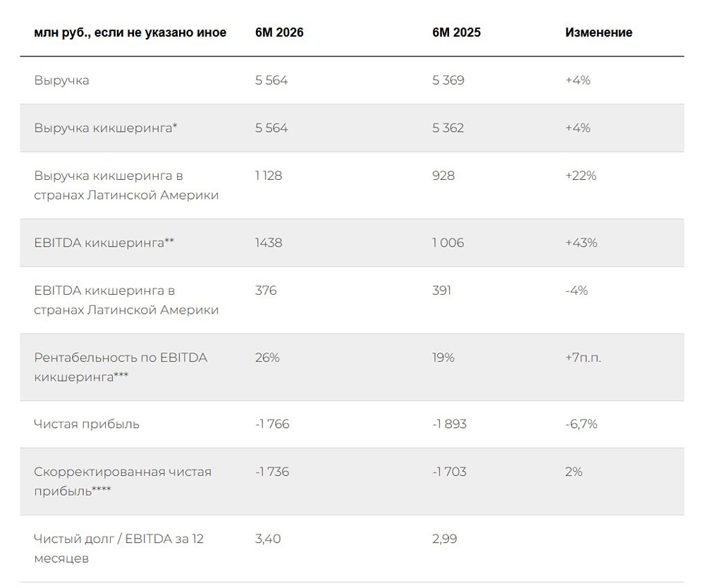Click the +7п.п. change value
This screenshot has height=588, width=705.
[583, 358]
